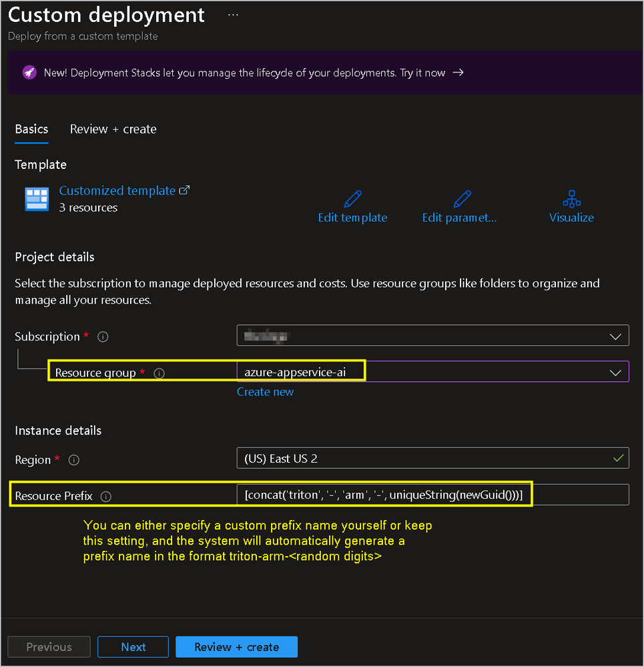Image resolution: width=644 pixels, height=667 pixels.
Task: Open the Subscription dropdown
Action: 432,336
